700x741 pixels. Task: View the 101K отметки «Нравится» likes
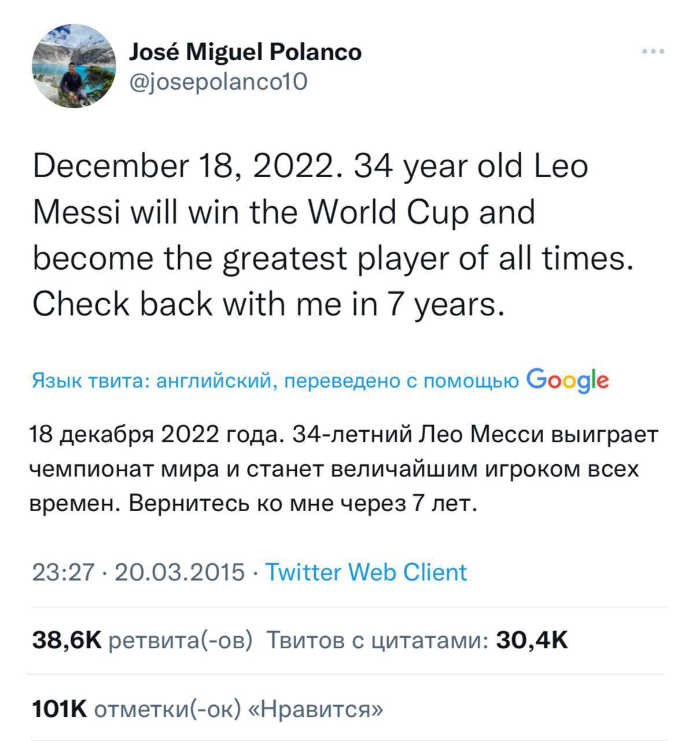coord(207,708)
